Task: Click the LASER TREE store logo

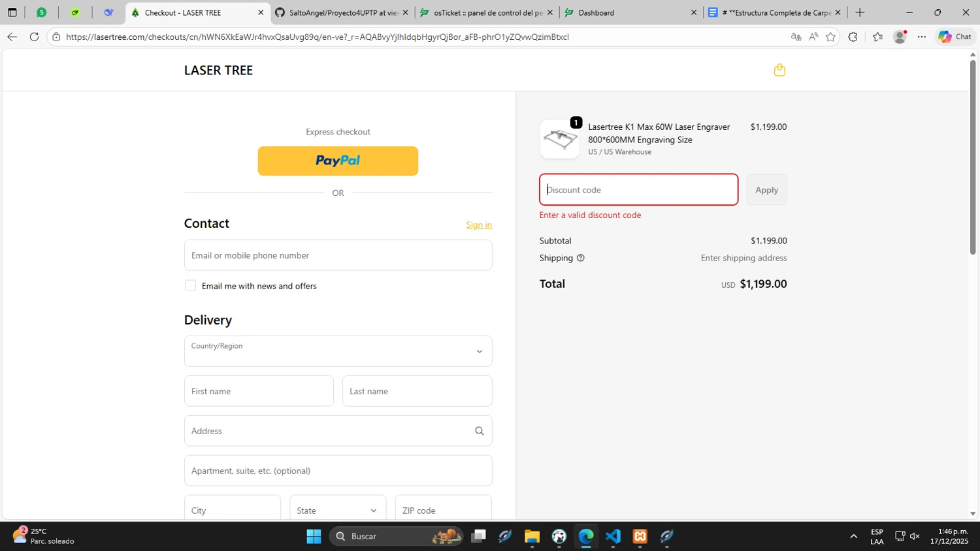Action: click(x=218, y=71)
